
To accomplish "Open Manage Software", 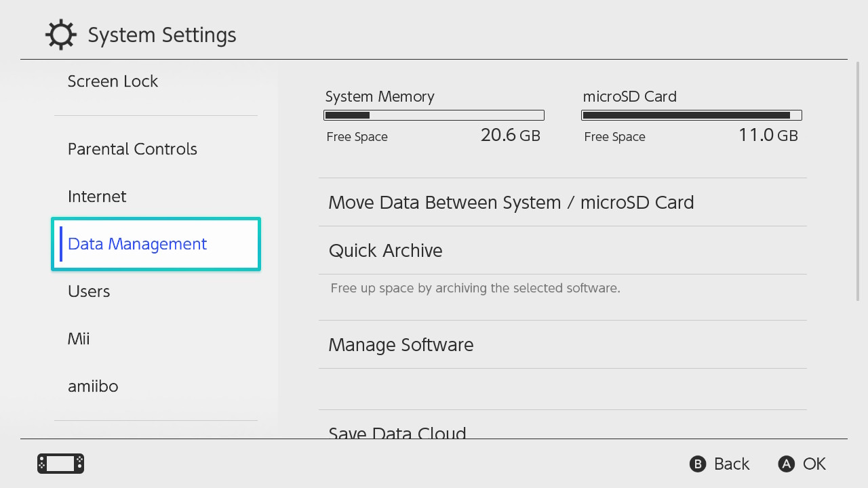I will pyautogui.click(x=401, y=345).
